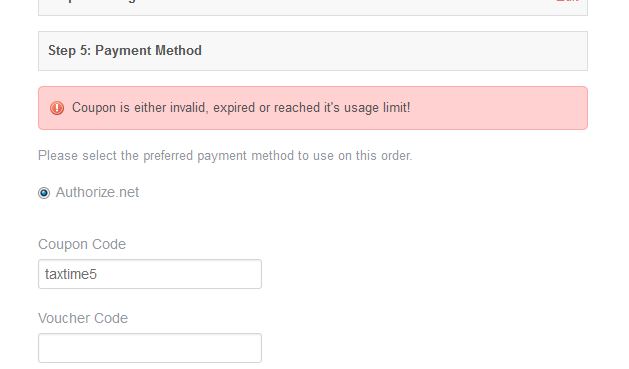This screenshot has width=629, height=369.
Task: Focus the Coupon Code input field
Action: tap(150, 274)
